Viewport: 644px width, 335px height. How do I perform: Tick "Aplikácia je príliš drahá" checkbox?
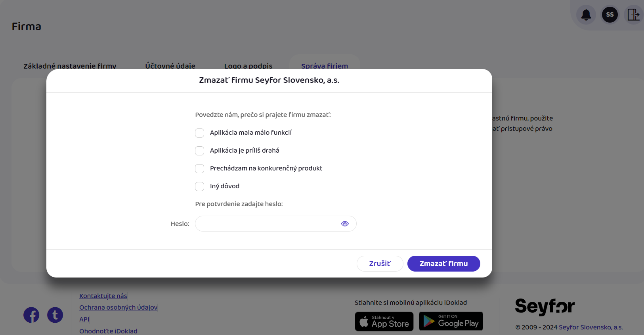200,151
